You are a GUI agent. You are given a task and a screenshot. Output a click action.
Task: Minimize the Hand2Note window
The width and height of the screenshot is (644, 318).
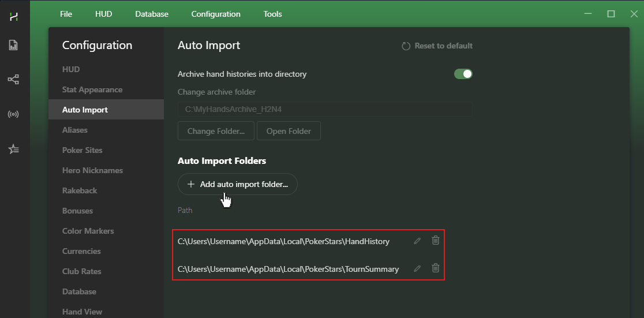(588, 14)
